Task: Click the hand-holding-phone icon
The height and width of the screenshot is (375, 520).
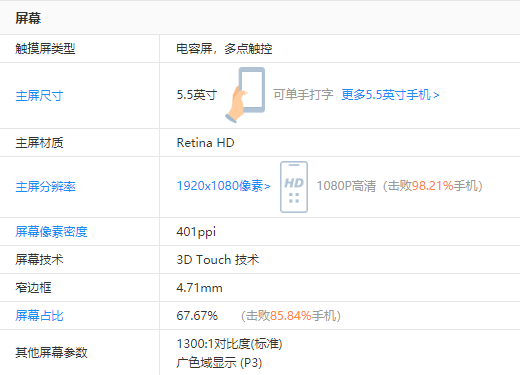Action: (245, 95)
